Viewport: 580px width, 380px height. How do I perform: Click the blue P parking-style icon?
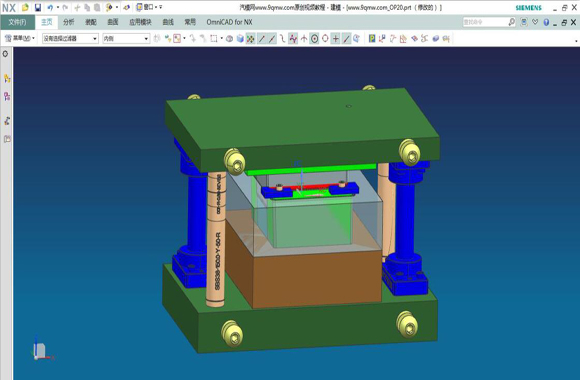(372, 38)
